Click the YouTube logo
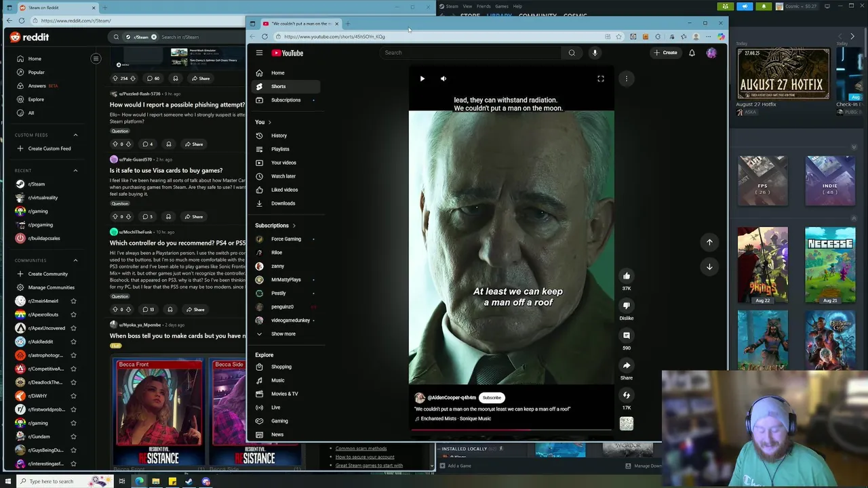 click(x=288, y=53)
